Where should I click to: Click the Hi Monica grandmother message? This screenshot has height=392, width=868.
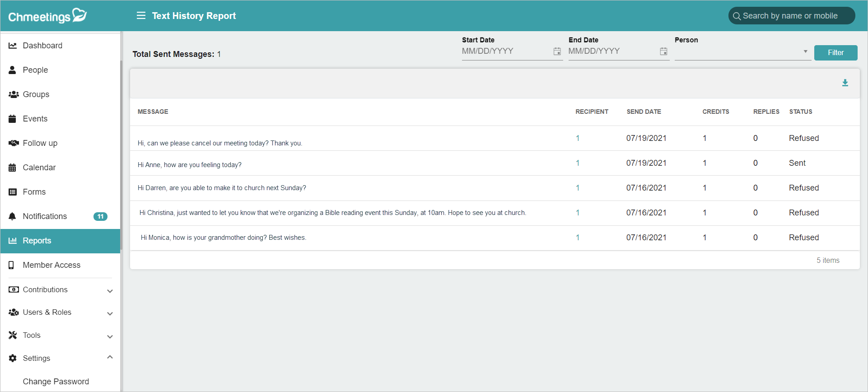click(x=224, y=238)
